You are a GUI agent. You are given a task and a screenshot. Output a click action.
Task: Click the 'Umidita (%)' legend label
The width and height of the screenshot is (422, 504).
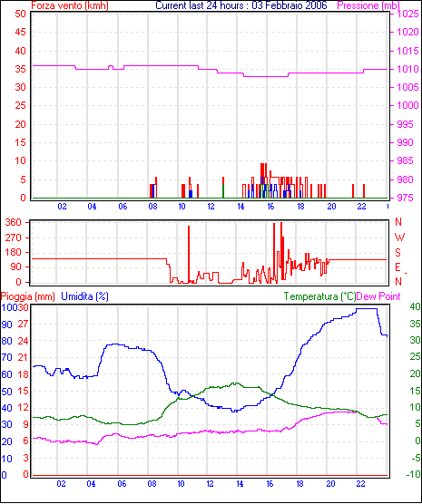[x=84, y=296]
